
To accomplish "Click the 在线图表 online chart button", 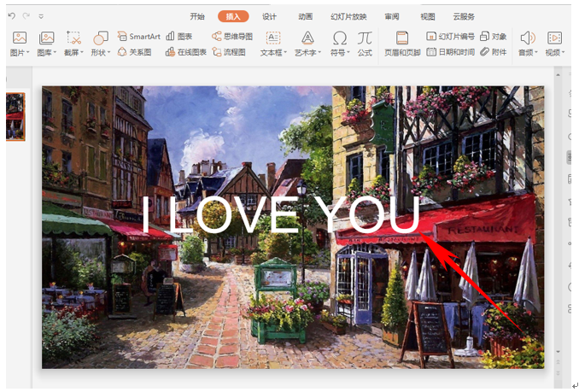I will [185, 52].
